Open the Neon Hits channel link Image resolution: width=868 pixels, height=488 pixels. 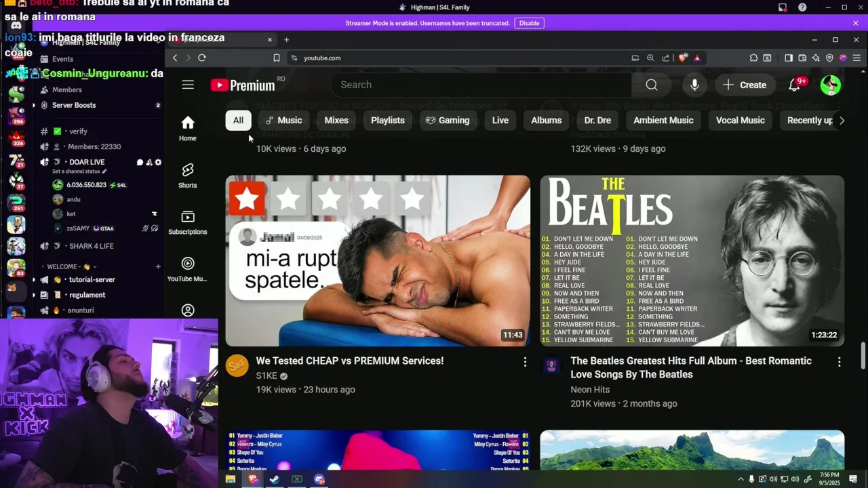pyautogui.click(x=590, y=390)
